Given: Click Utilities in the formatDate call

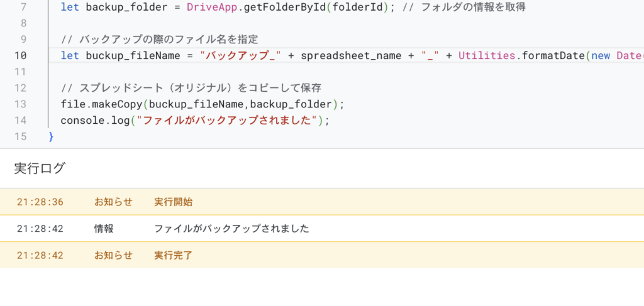Looking at the screenshot, I should (485, 55).
